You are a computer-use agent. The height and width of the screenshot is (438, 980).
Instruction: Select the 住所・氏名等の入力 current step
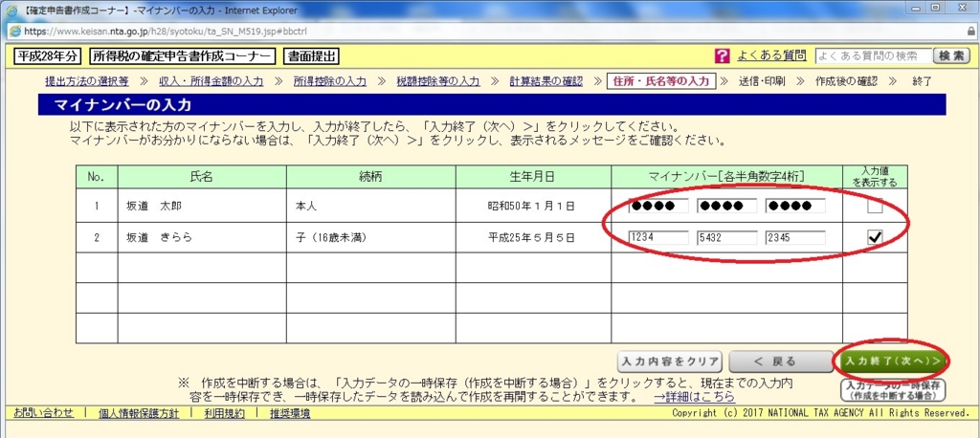660,81
